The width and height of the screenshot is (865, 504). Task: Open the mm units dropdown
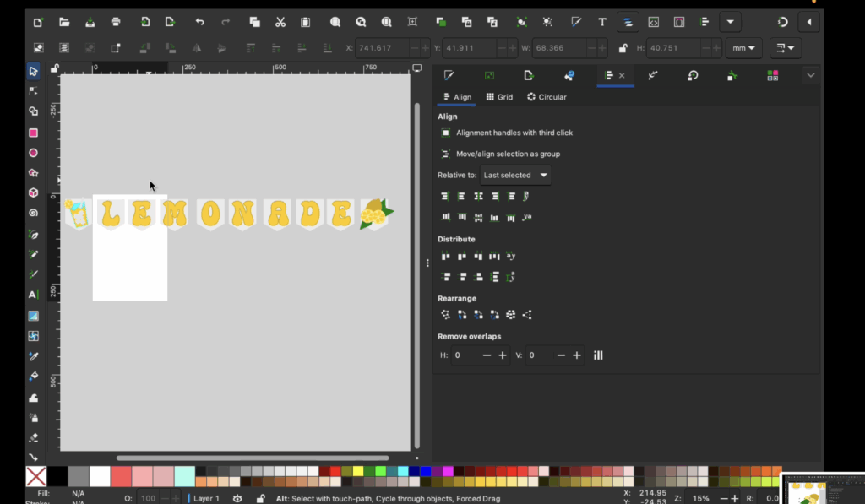tap(743, 48)
